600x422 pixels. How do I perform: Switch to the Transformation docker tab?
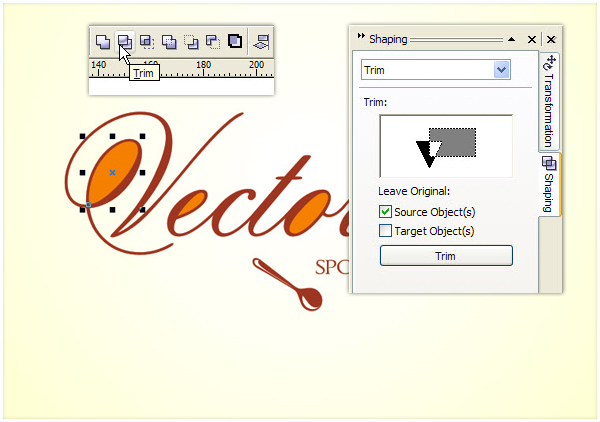[549, 101]
